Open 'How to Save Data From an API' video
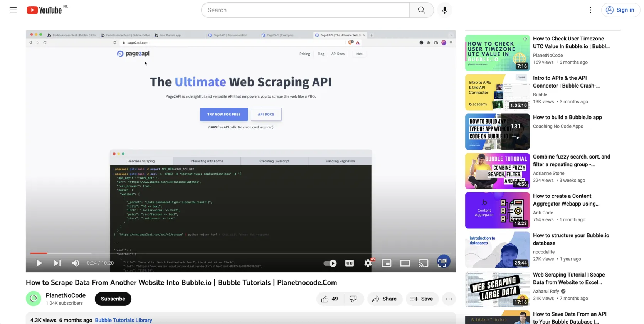 click(570, 318)
